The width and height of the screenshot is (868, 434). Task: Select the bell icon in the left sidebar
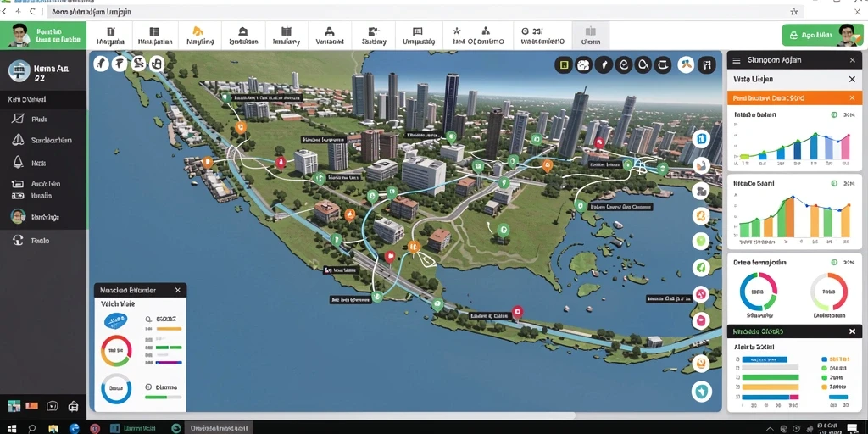coord(19,163)
